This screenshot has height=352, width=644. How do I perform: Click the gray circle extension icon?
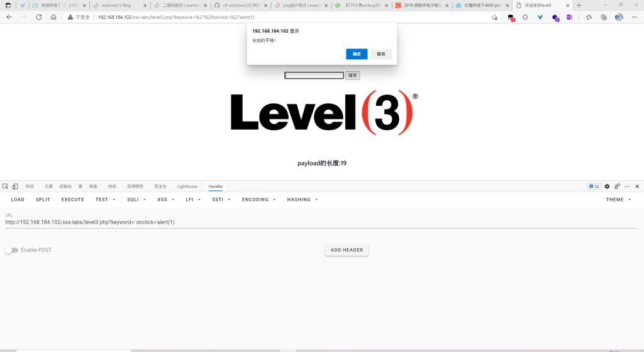tap(525, 17)
